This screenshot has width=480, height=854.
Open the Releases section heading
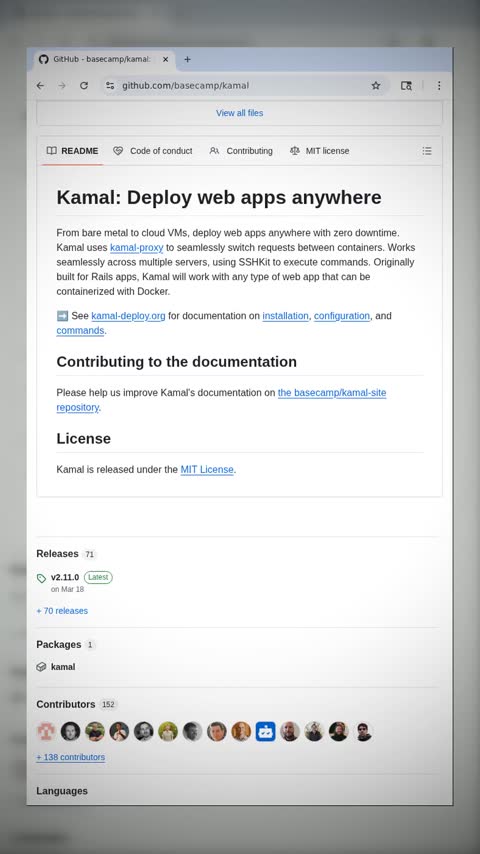tap(57, 554)
